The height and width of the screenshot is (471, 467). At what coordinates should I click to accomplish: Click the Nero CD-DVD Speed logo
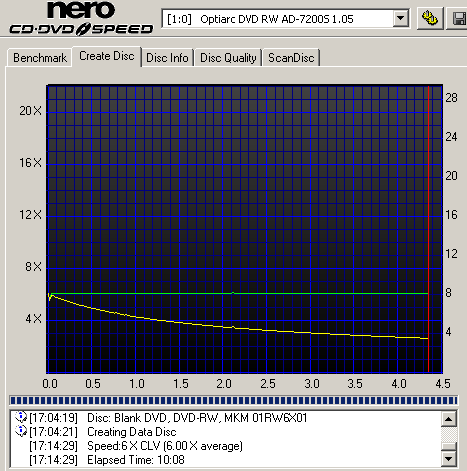click(x=80, y=18)
